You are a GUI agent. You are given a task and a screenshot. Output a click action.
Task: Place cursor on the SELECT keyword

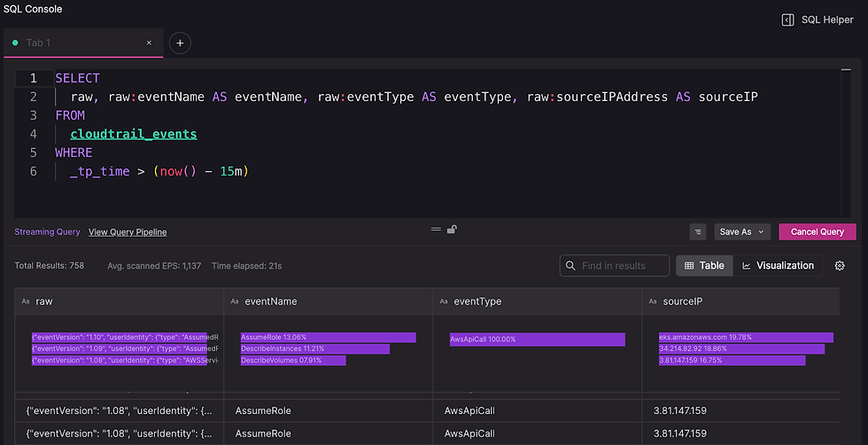pyautogui.click(x=78, y=78)
